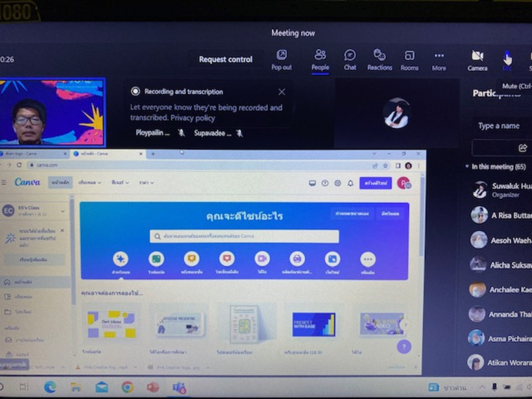Open Canva settings gear icon

pyautogui.click(x=337, y=184)
